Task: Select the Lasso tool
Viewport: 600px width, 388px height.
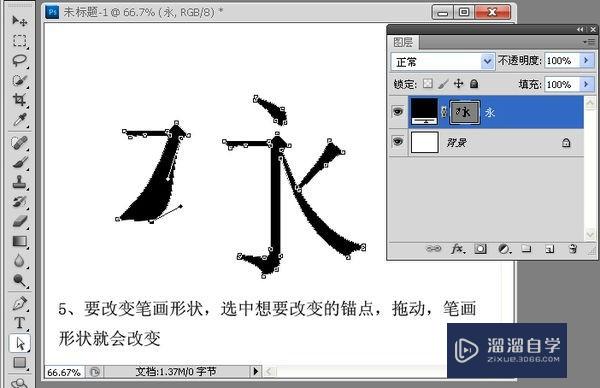Action: 20,60
